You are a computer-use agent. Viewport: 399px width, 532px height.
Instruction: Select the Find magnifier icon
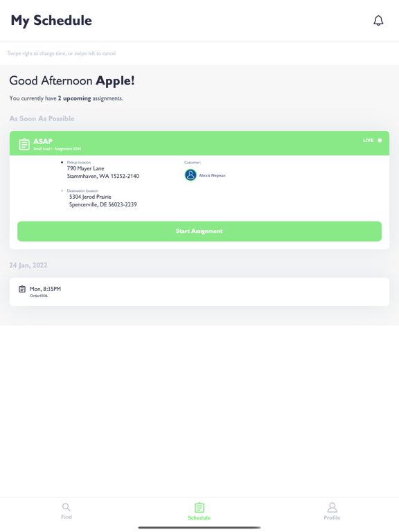click(x=66, y=507)
